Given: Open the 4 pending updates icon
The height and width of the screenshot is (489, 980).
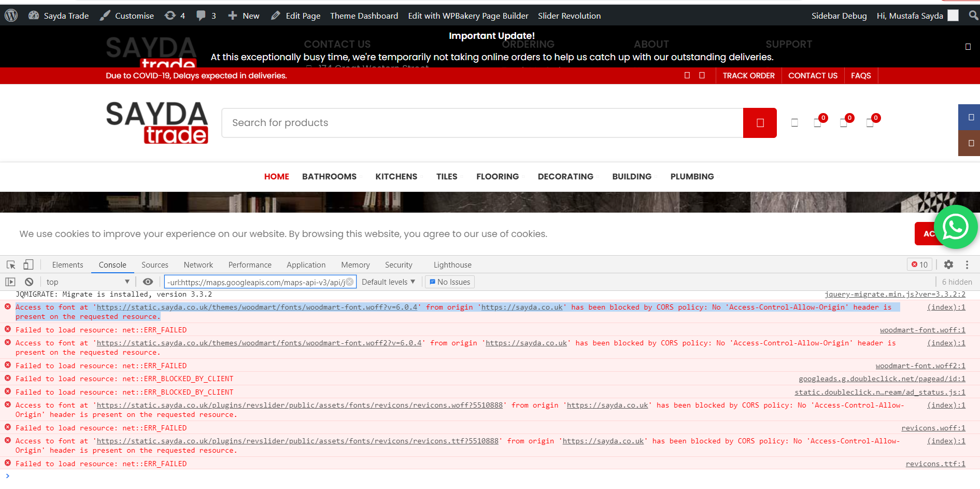Looking at the screenshot, I should (175, 16).
